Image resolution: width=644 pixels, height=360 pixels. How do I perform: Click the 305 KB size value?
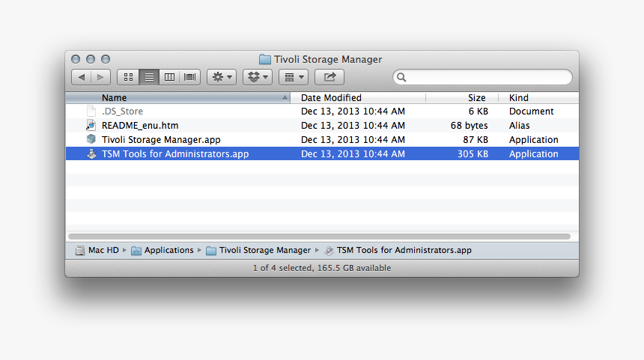pyautogui.click(x=473, y=154)
